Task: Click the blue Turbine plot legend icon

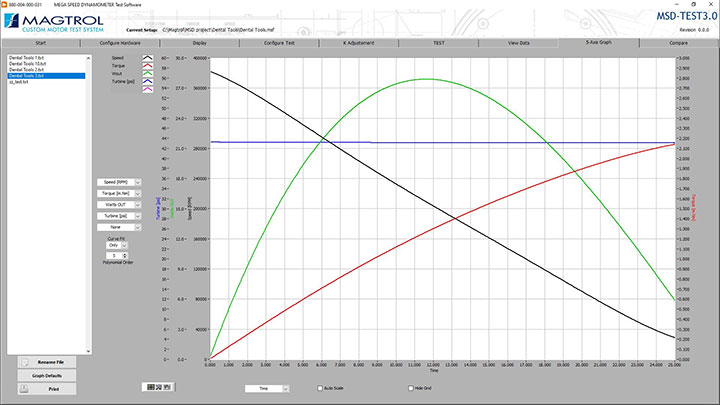Action: click(149, 83)
